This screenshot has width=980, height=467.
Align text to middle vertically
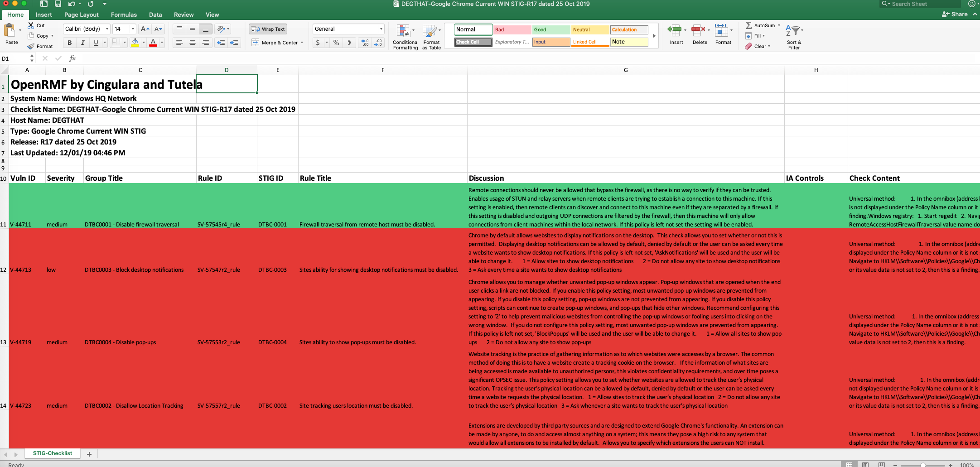coord(193,29)
